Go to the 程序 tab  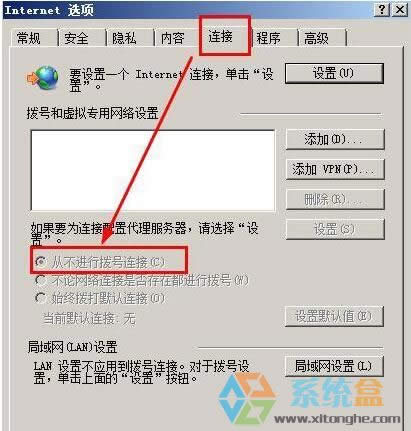click(268, 38)
